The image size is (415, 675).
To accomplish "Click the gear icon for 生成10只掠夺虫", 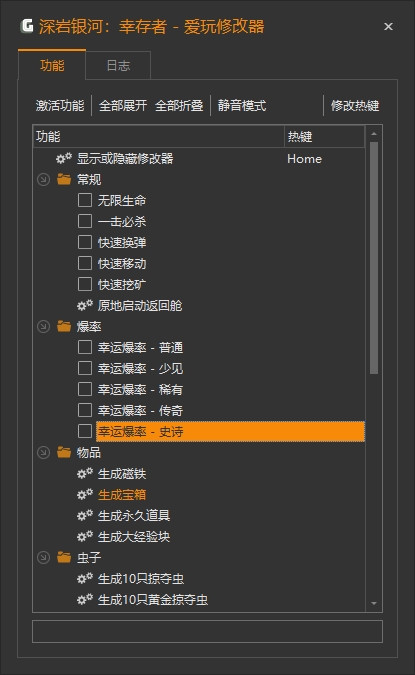I will tap(85, 579).
